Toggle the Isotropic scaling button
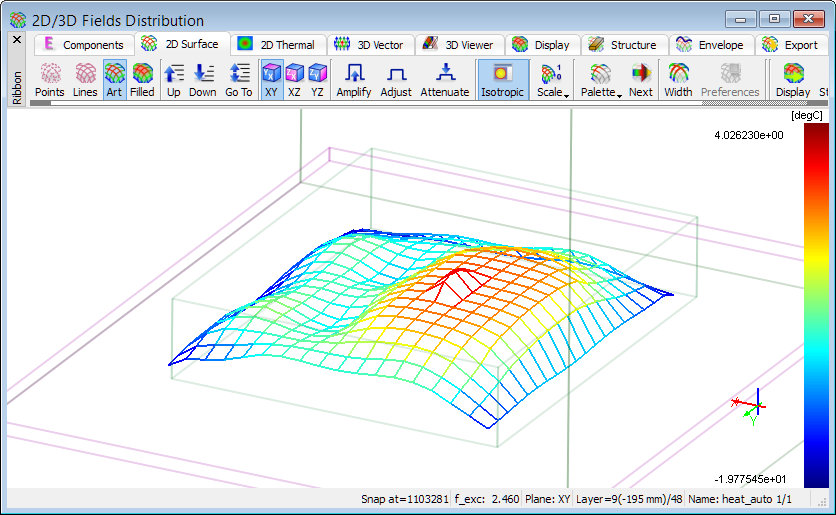The image size is (836, 515). (x=502, y=79)
